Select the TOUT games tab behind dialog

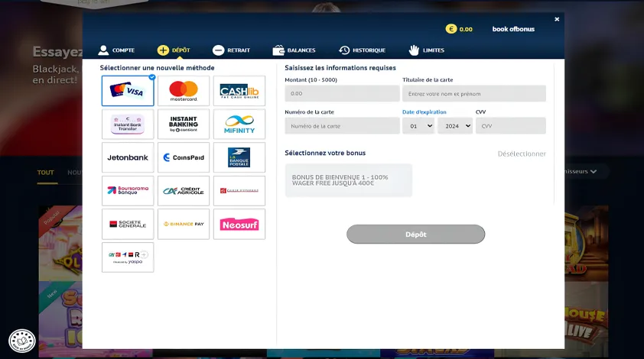click(46, 173)
